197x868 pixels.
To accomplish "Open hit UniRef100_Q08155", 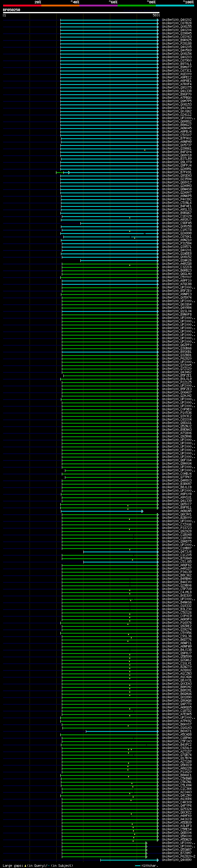I will pyautogui.click(x=176, y=26).
